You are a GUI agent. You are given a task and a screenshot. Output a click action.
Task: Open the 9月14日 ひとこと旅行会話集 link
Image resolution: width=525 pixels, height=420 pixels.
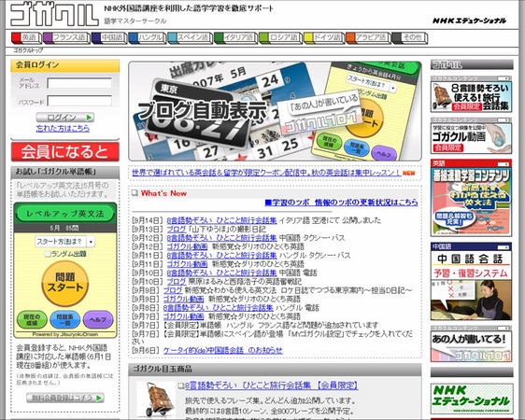click(x=221, y=220)
